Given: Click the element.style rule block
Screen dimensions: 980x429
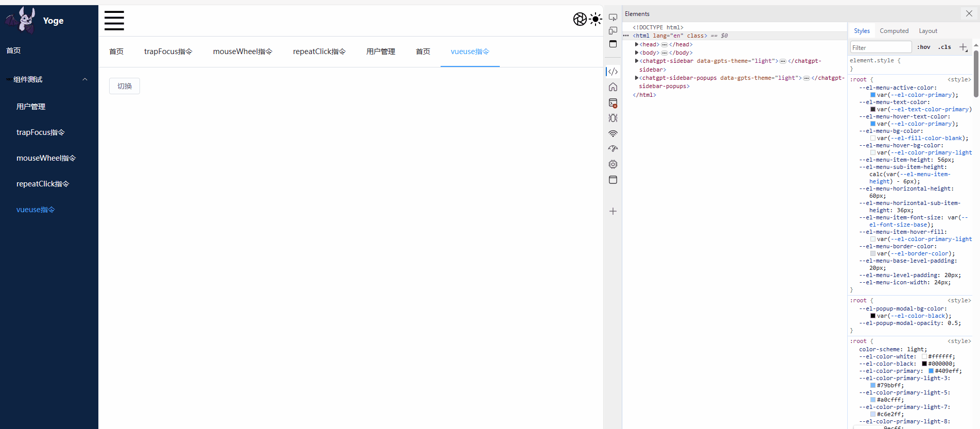Looking at the screenshot, I should (x=909, y=64).
